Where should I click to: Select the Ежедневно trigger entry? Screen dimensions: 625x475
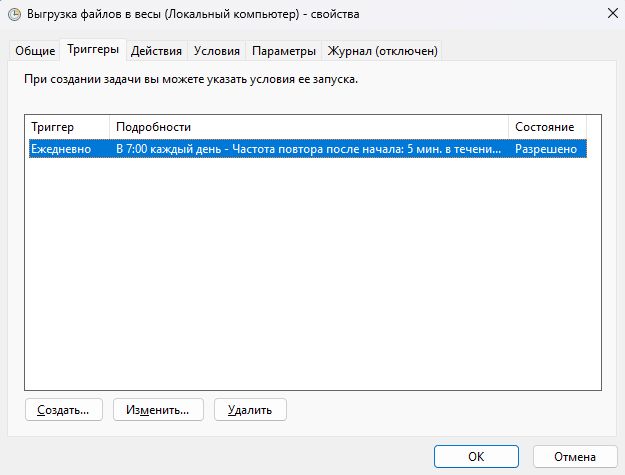(x=61, y=149)
